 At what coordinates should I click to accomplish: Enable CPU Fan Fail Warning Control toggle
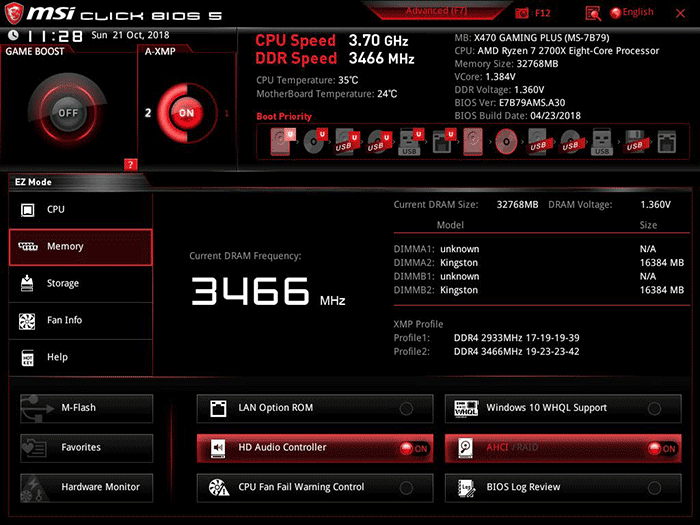406,488
